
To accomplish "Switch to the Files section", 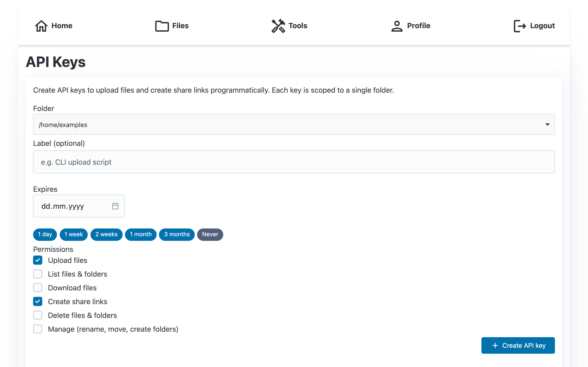I will 171,26.
